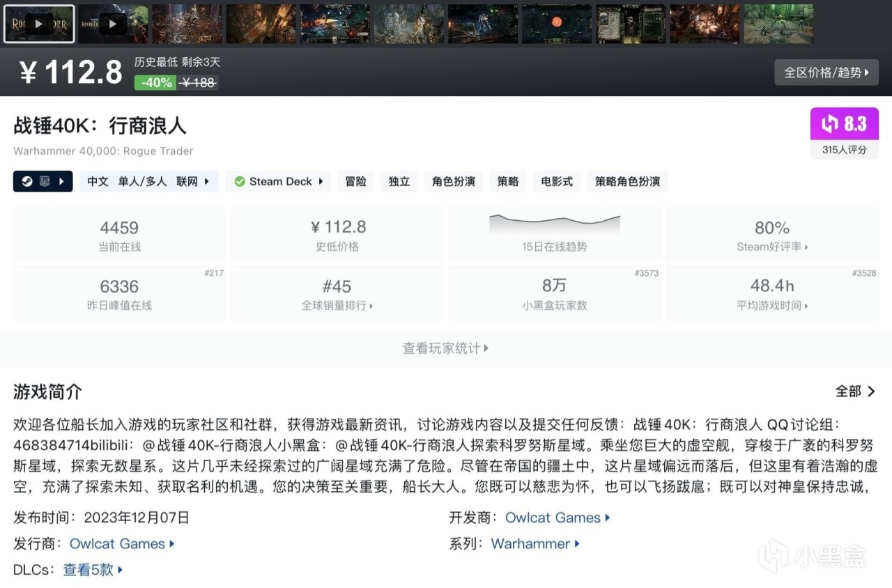The height and width of the screenshot is (588, 892).
Task: Expand the 中文 单人/多人 联网 details
Action: [149, 182]
